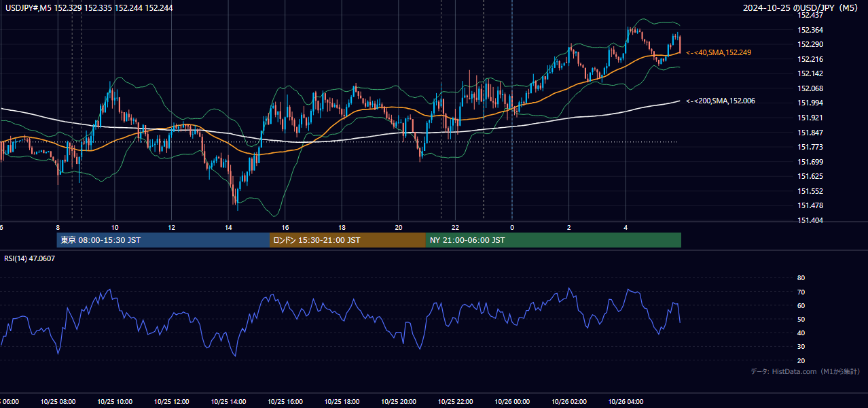This screenshot has width=868, height=408.
Task: Click price level 152.290 on the axis
Action: point(810,44)
